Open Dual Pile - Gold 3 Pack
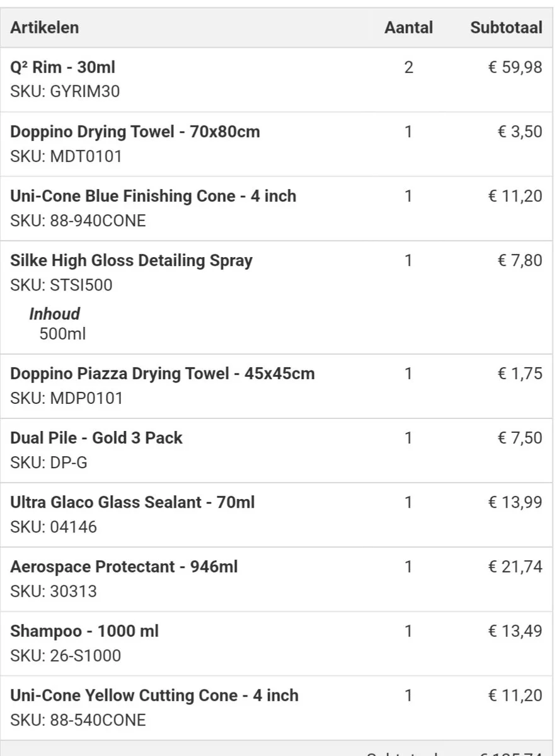 point(96,438)
